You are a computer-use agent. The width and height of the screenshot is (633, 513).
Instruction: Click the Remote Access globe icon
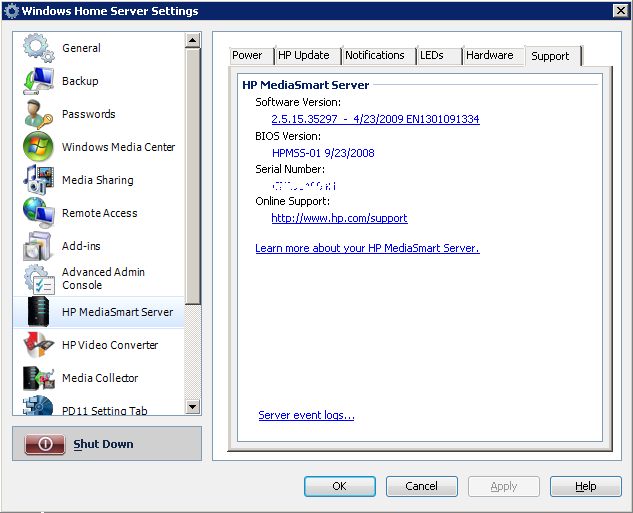pos(38,213)
